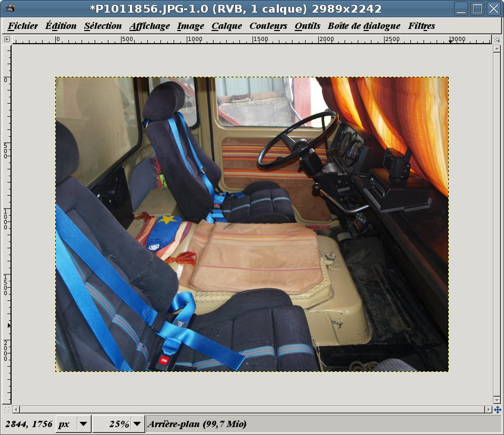Open the Boîte de dialogue menu
Viewport: 504px width, 435px height.
(x=364, y=26)
